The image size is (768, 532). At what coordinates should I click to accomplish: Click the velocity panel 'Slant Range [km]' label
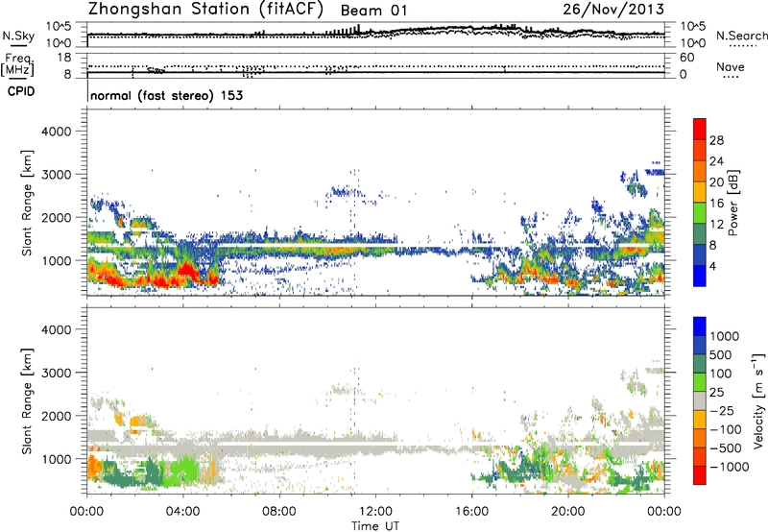click(x=27, y=401)
